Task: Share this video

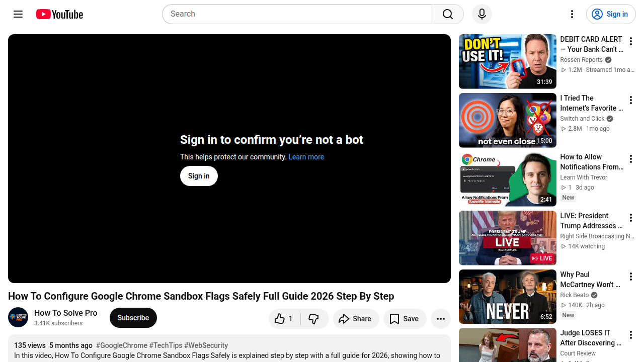Action: coord(356,319)
